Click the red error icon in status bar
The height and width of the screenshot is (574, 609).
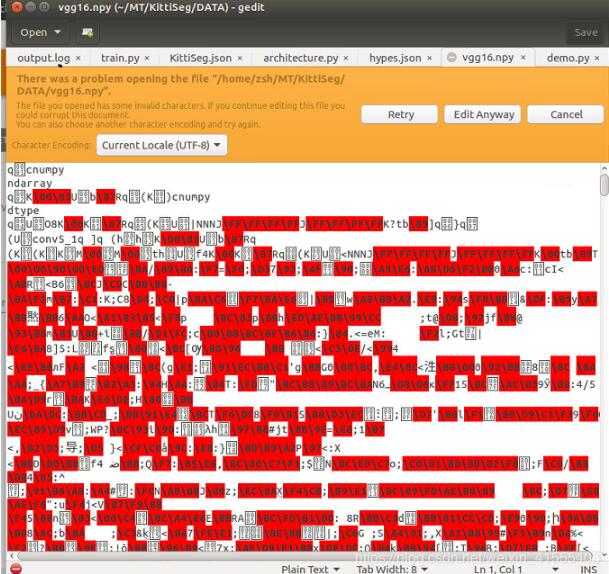(16, 568)
